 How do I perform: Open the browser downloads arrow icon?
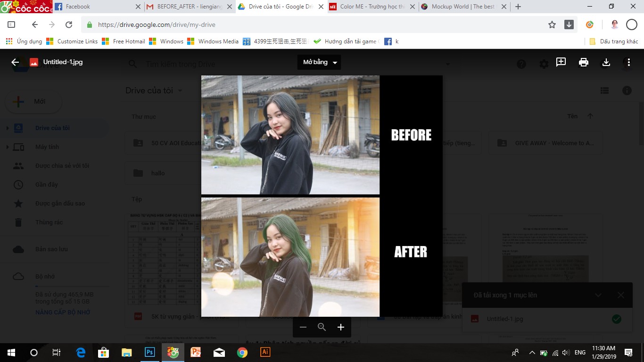(569, 25)
